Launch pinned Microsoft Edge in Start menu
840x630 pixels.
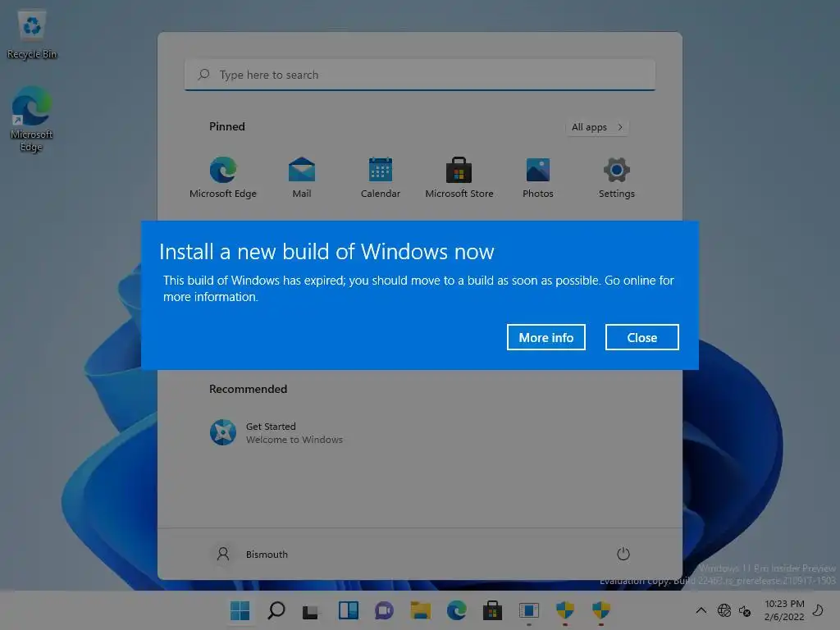click(x=223, y=177)
